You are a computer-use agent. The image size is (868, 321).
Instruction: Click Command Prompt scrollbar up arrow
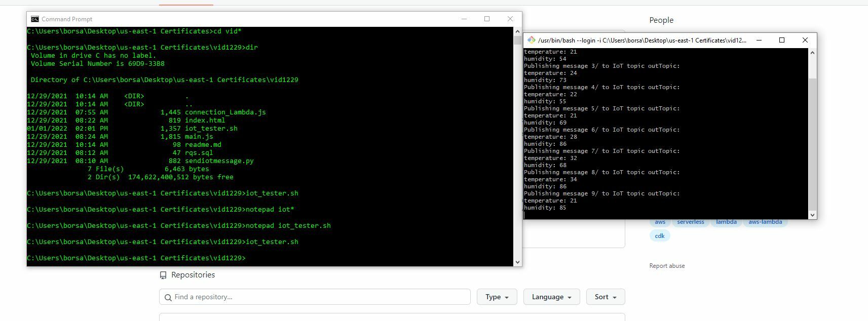[x=517, y=31]
